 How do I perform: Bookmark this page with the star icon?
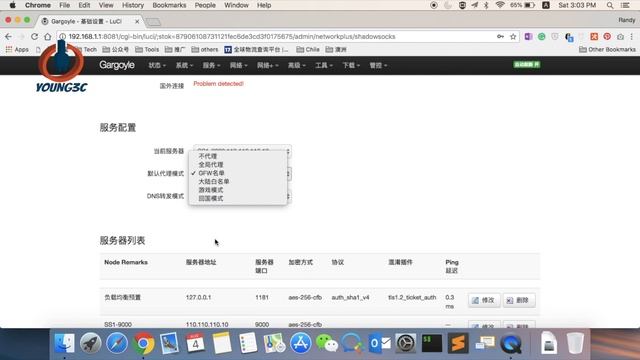[x=513, y=37]
